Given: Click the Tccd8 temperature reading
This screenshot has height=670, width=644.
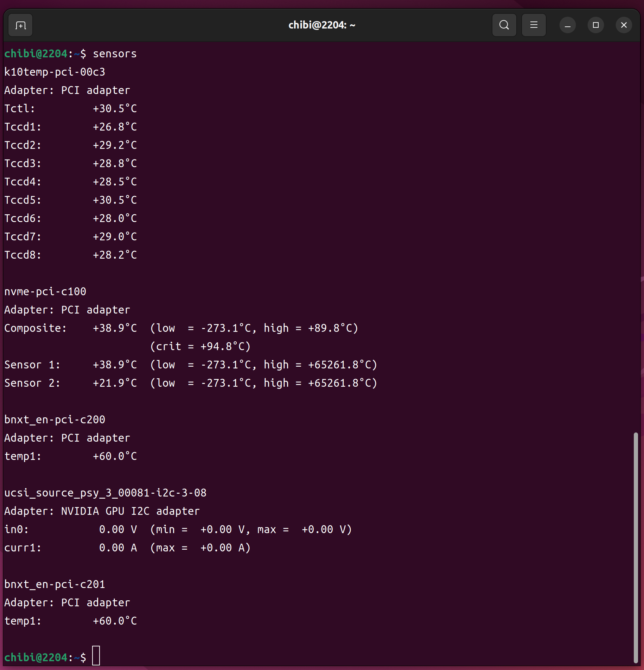Looking at the screenshot, I should point(115,255).
